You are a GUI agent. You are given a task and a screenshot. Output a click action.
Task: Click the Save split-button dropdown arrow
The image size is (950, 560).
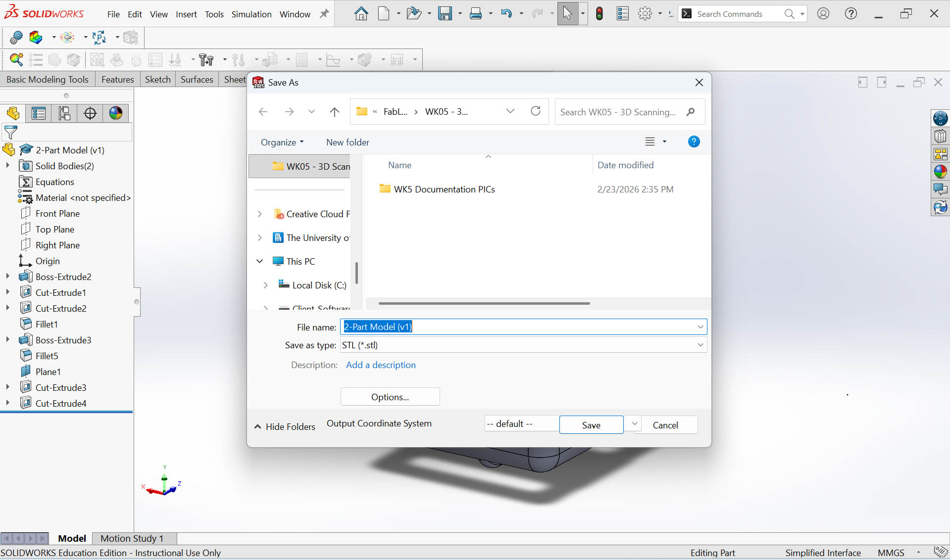(x=634, y=424)
